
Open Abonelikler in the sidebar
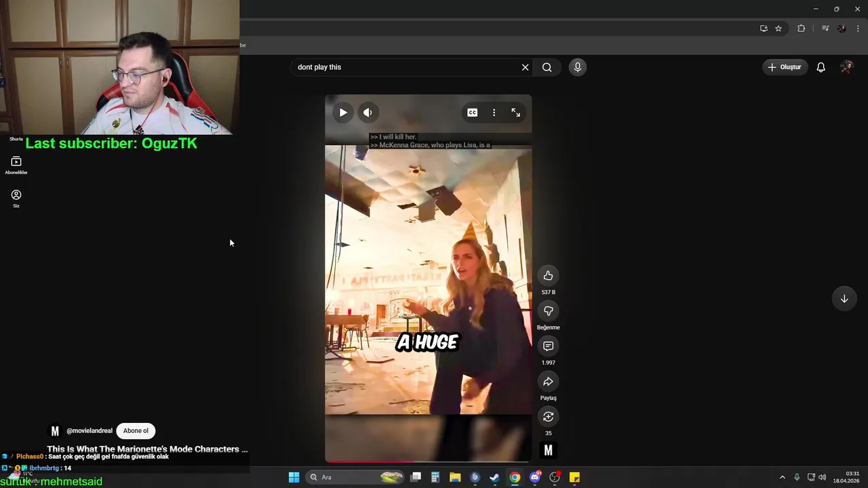[16, 165]
